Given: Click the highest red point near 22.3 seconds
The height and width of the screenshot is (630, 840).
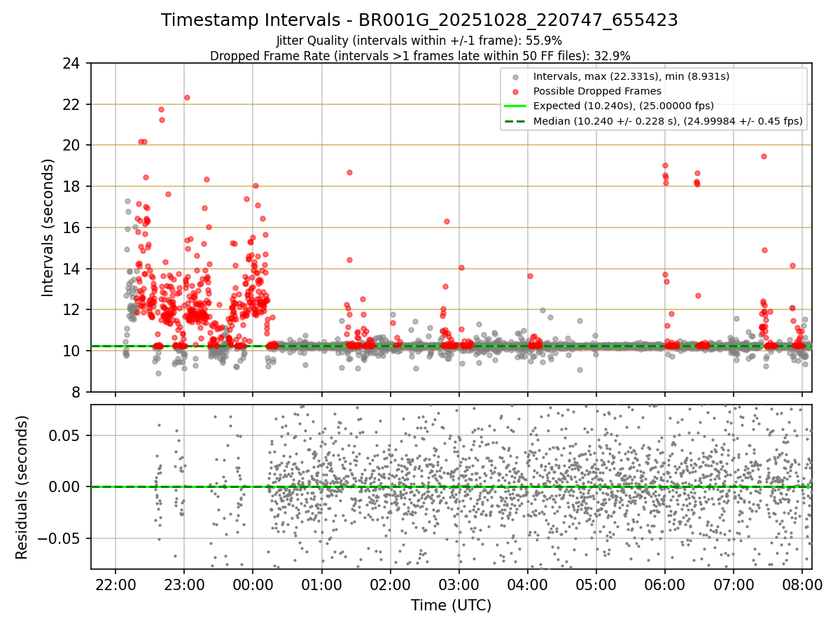Looking at the screenshot, I should pyautogui.click(x=187, y=97).
